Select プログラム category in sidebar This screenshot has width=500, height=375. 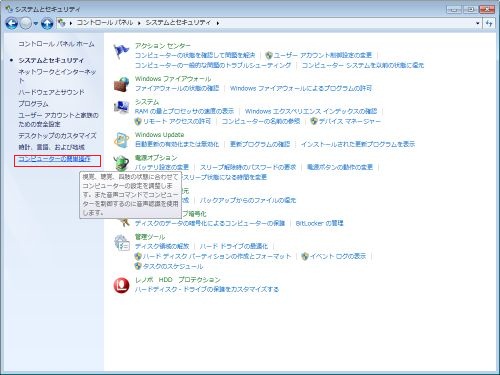33,104
